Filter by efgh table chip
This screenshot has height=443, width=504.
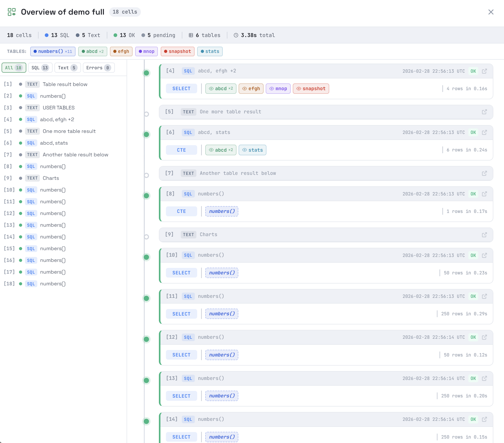[x=121, y=51]
